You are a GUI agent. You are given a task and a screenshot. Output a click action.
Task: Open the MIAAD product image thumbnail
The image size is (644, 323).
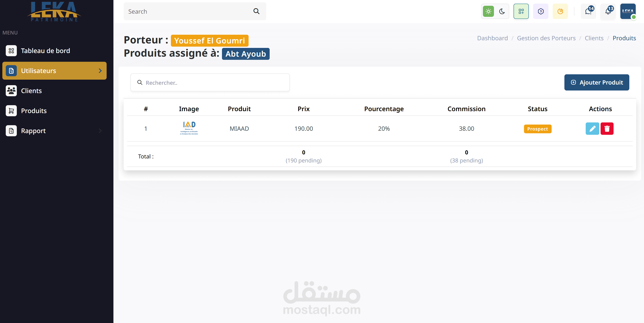[x=189, y=128]
